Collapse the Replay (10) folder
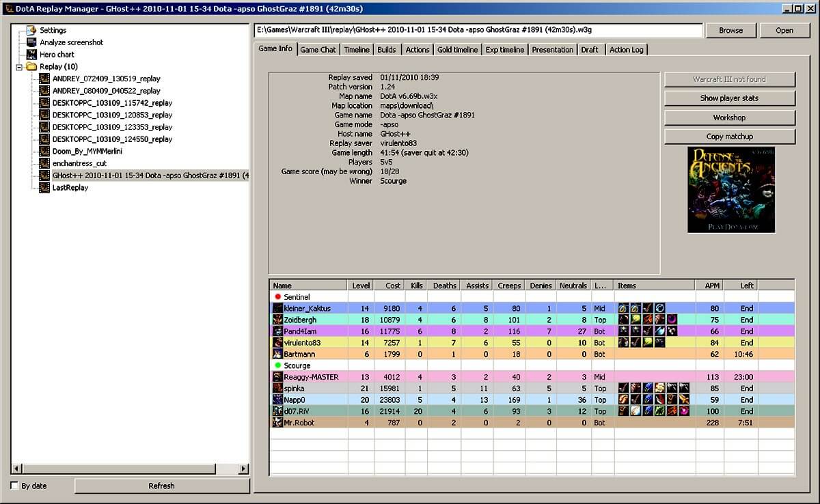Image resolution: width=820 pixels, height=504 pixels. click(x=19, y=67)
